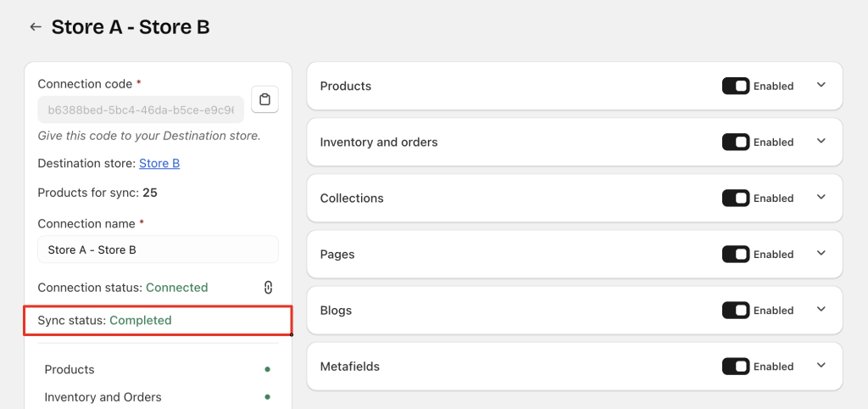Expand the Metafields section chevron
Screen dimensions: 868x409
click(821, 365)
